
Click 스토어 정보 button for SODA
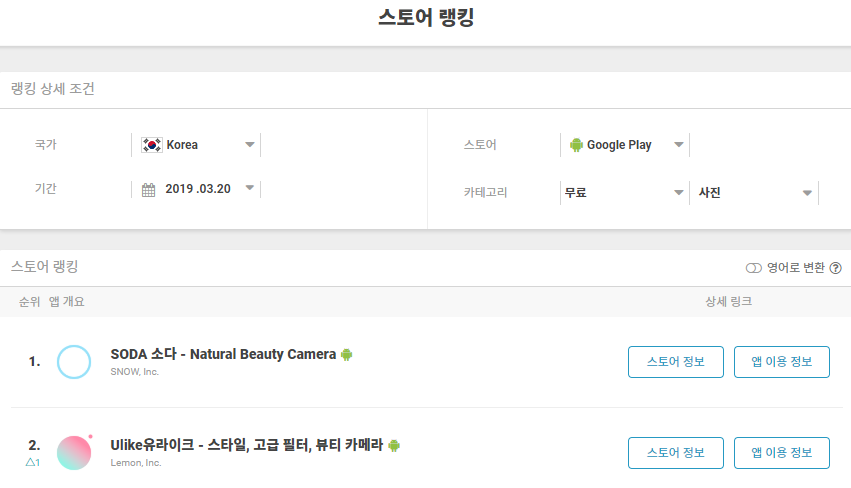[x=676, y=362]
